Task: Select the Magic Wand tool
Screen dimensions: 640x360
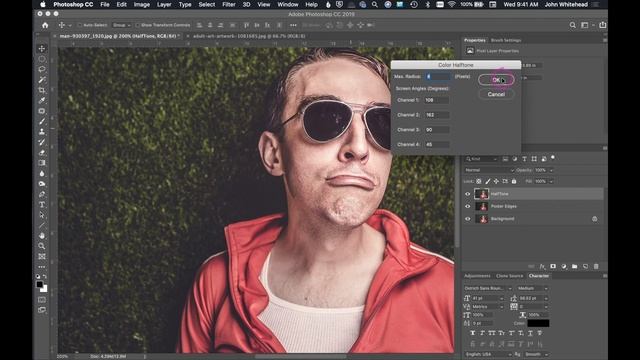Action: [42, 80]
